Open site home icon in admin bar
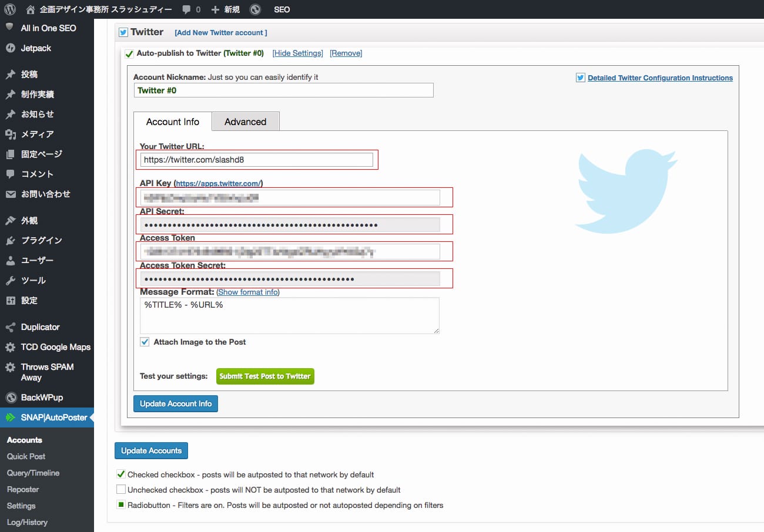764x532 pixels. point(31,9)
